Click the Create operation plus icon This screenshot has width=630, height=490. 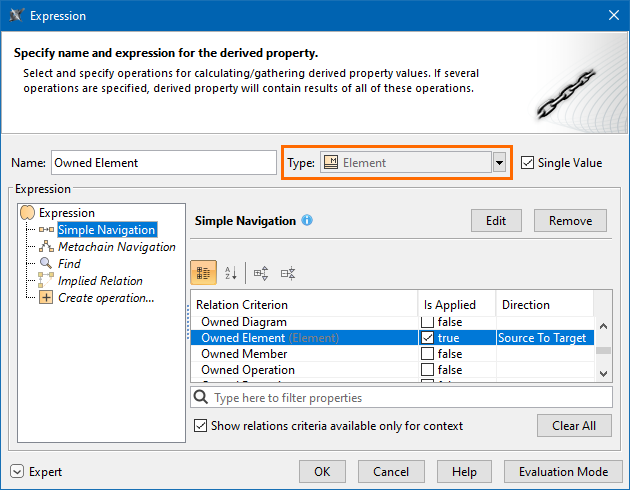click(46, 298)
